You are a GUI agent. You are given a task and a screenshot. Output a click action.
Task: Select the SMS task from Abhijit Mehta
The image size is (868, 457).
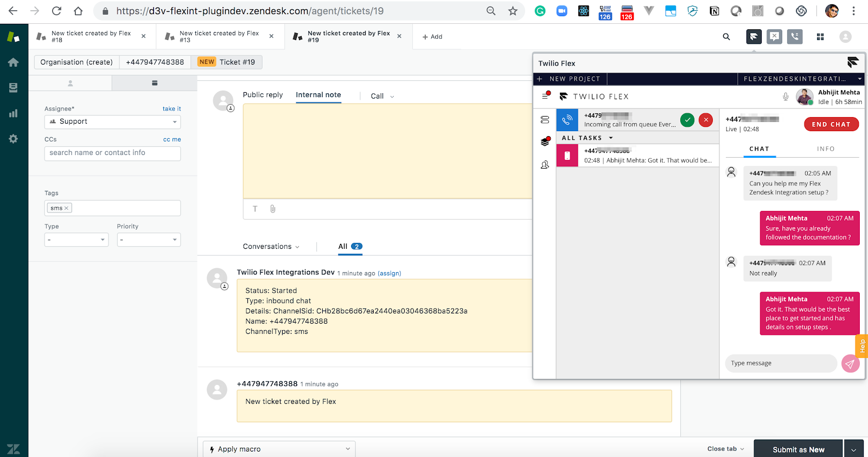(x=637, y=156)
